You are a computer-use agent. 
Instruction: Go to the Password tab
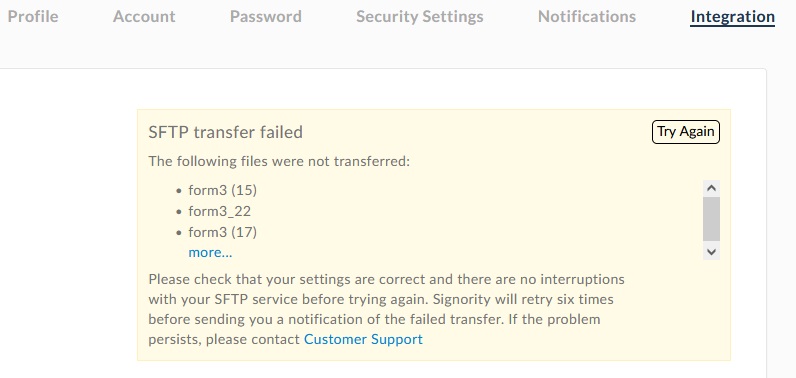click(x=266, y=16)
